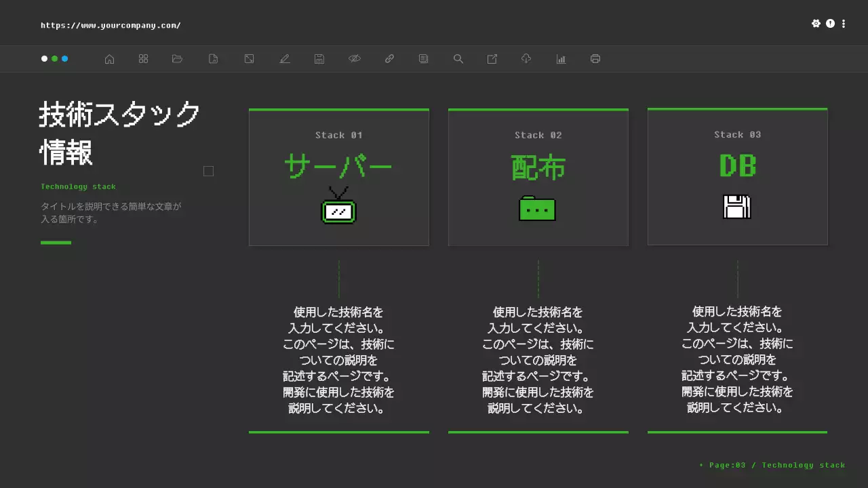Open the search magnifier icon
The width and height of the screenshot is (868, 488).
pyautogui.click(x=458, y=59)
